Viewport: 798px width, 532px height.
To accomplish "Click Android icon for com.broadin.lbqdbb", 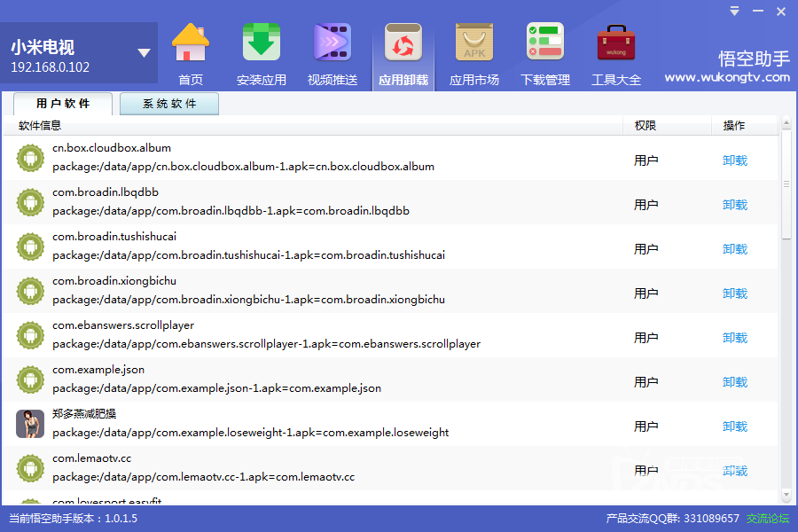I will click(x=30, y=202).
